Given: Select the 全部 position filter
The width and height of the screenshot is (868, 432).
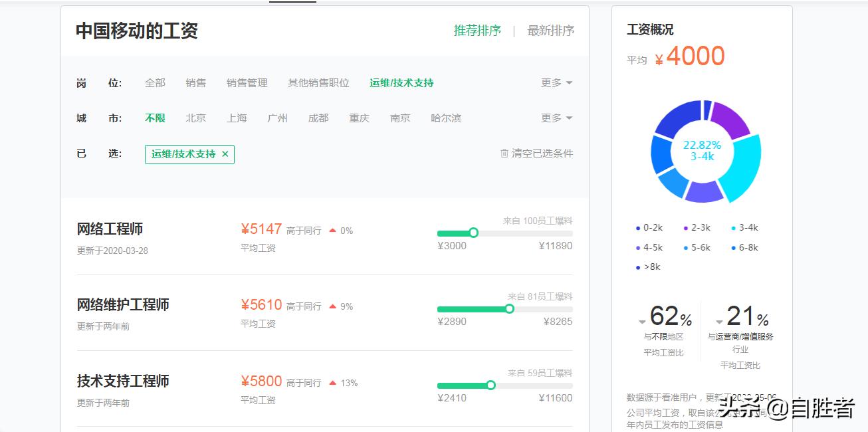Looking at the screenshot, I should coord(155,83).
